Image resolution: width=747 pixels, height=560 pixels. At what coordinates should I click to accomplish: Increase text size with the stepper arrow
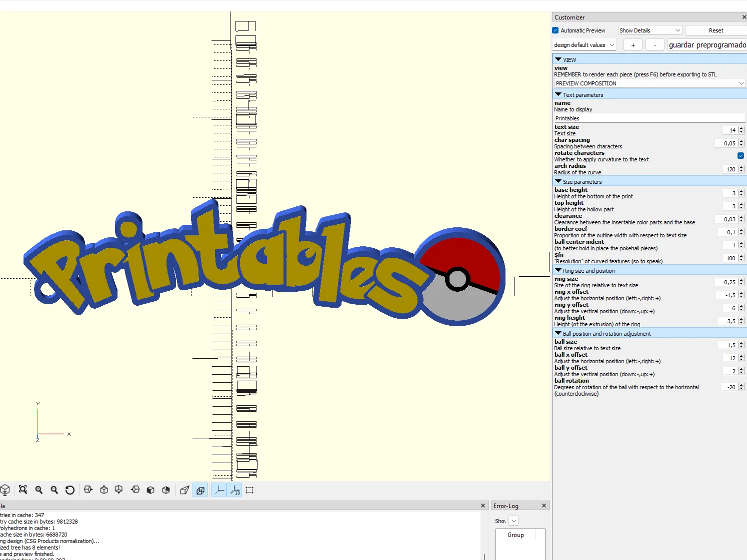(x=741, y=128)
